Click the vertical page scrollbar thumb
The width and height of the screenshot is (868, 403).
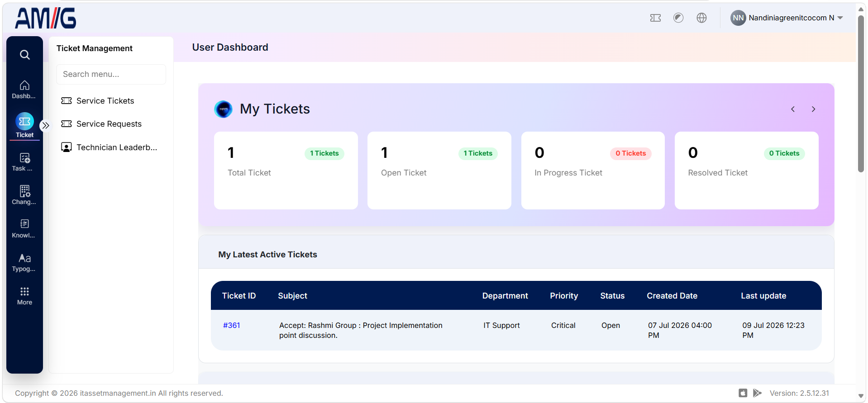[x=861, y=94]
